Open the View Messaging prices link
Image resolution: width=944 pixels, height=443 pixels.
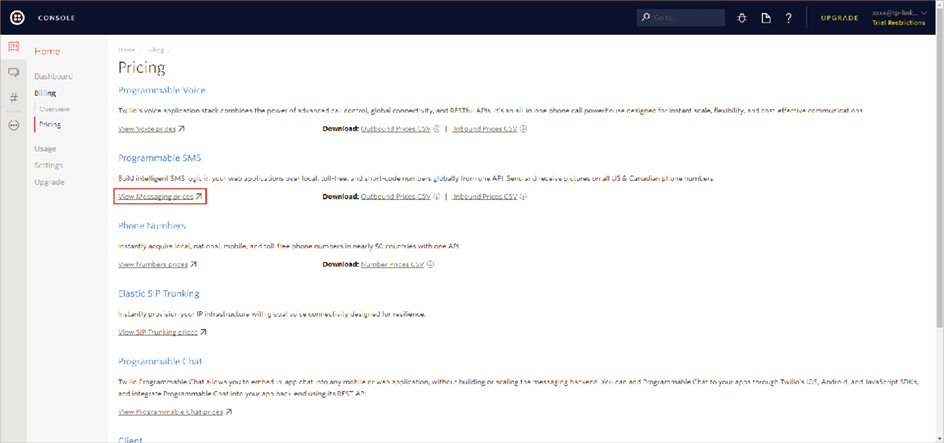coord(156,197)
